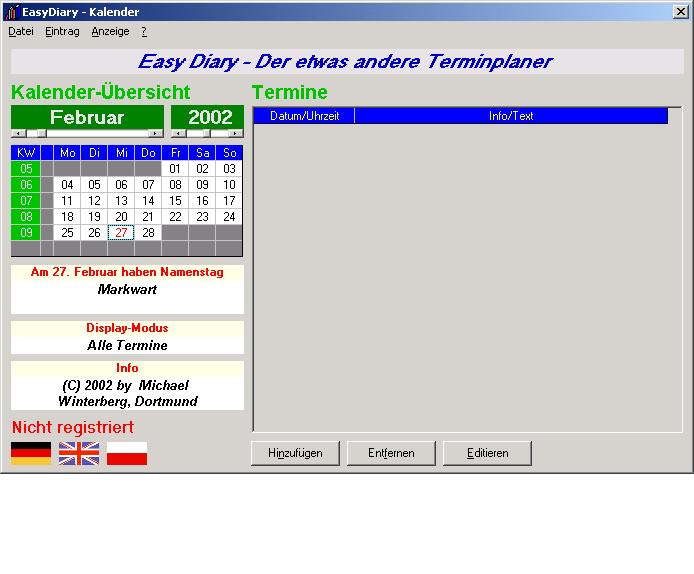Click the Editieren button
The width and height of the screenshot is (694, 574).
coord(487,453)
